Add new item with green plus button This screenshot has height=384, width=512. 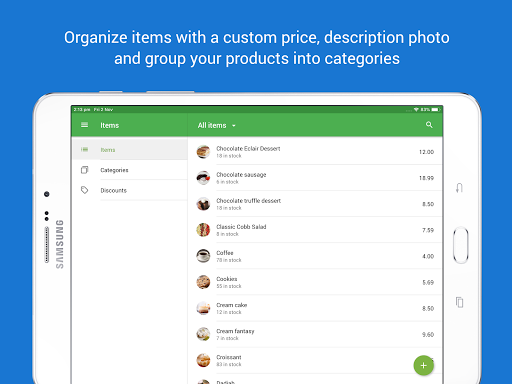point(423,365)
